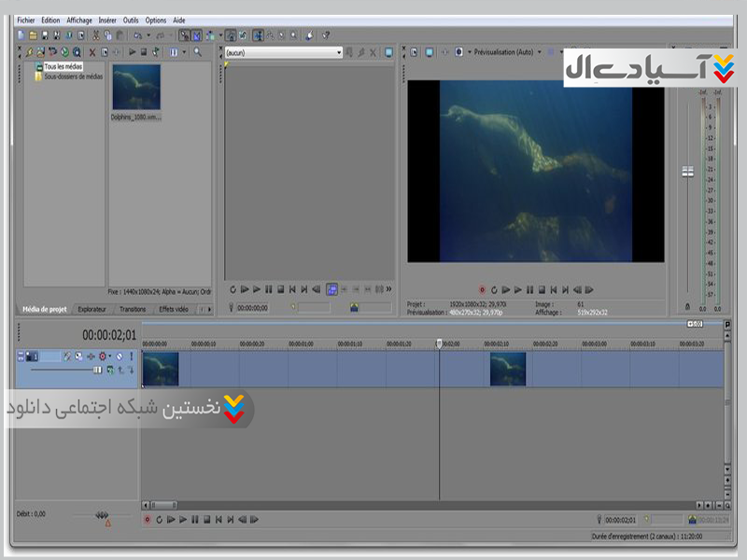The width and height of the screenshot is (747, 560).
Task: Click Play in the video preview transport
Action: (516, 289)
